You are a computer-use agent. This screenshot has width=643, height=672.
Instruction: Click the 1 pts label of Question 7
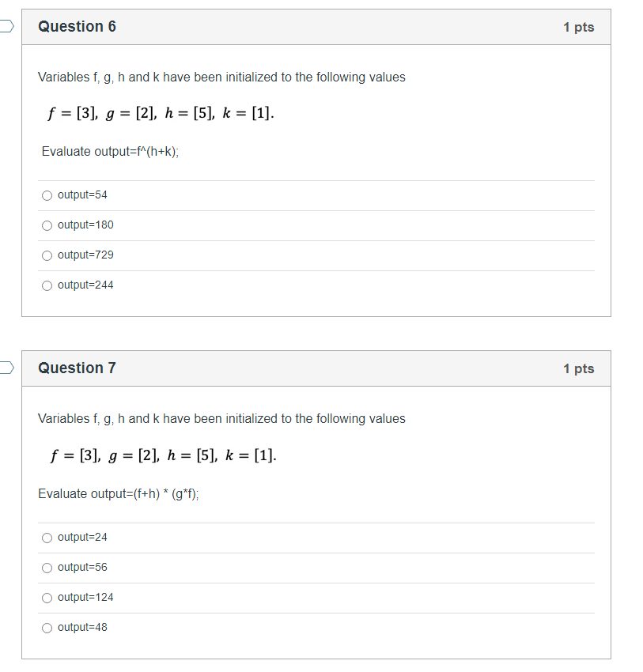579,368
